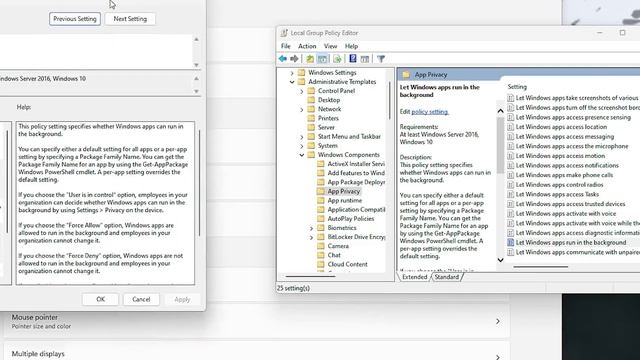
Task: Click the App Privacy header folder icon
Action: click(x=406, y=75)
